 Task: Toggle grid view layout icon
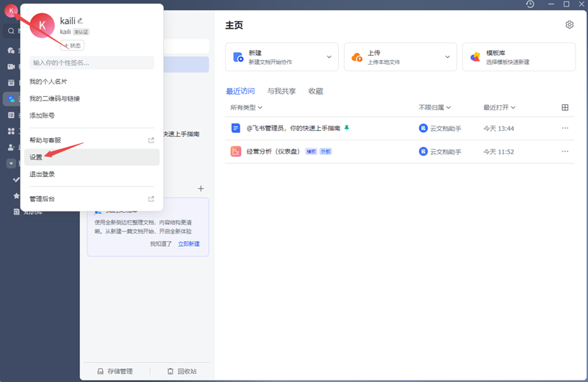click(x=565, y=107)
